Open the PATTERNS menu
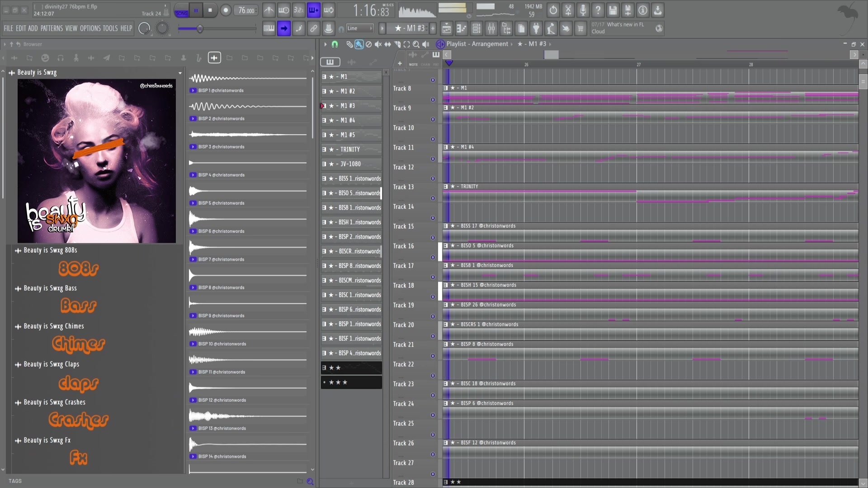This screenshot has width=868, height=488. point(52,28)
